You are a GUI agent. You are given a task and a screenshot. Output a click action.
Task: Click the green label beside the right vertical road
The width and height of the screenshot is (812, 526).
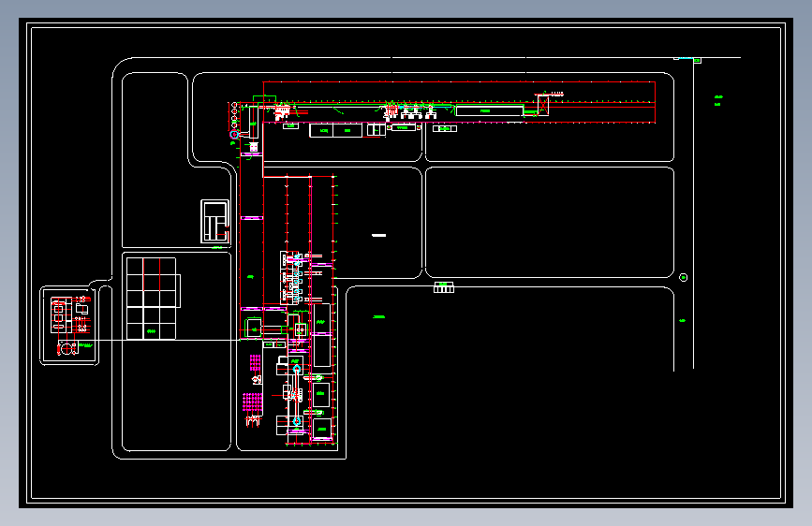683,320
